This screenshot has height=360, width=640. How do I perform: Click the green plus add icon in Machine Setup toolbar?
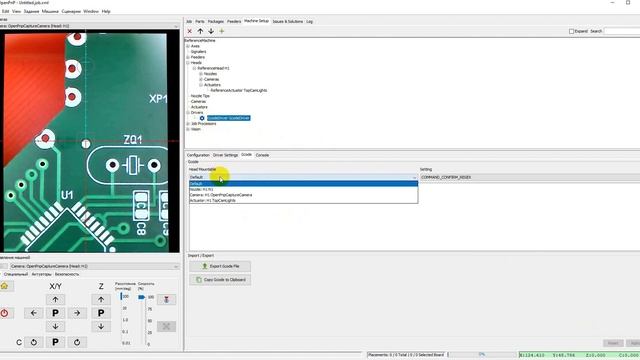pos(222,31)
